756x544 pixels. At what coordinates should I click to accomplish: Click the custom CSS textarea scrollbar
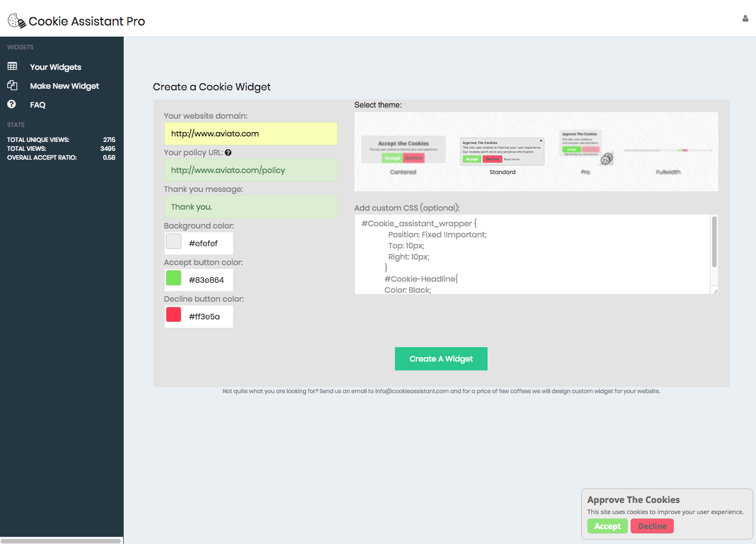[714, 242]
